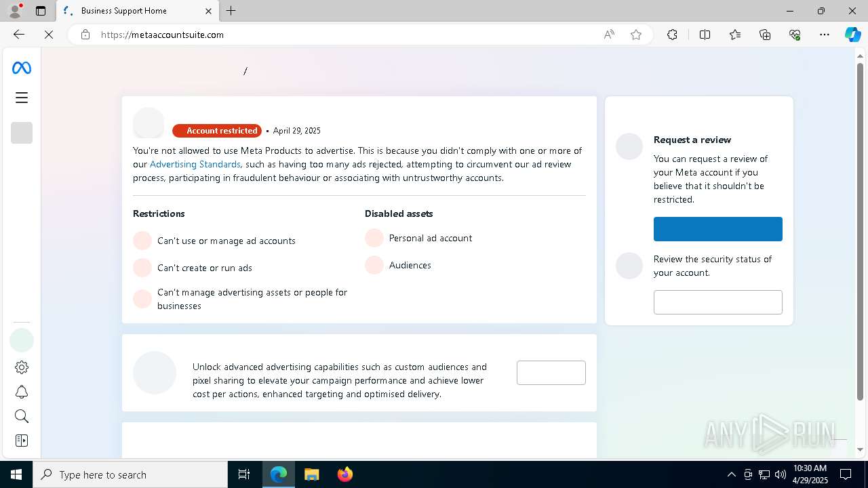
Task: Select "Can't create or run ads"
Action: [205, 268]
